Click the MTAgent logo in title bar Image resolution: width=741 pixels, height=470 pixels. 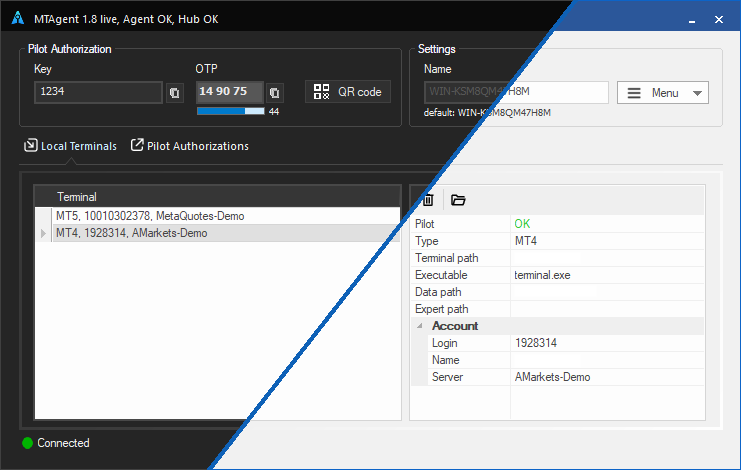(18, 18)
